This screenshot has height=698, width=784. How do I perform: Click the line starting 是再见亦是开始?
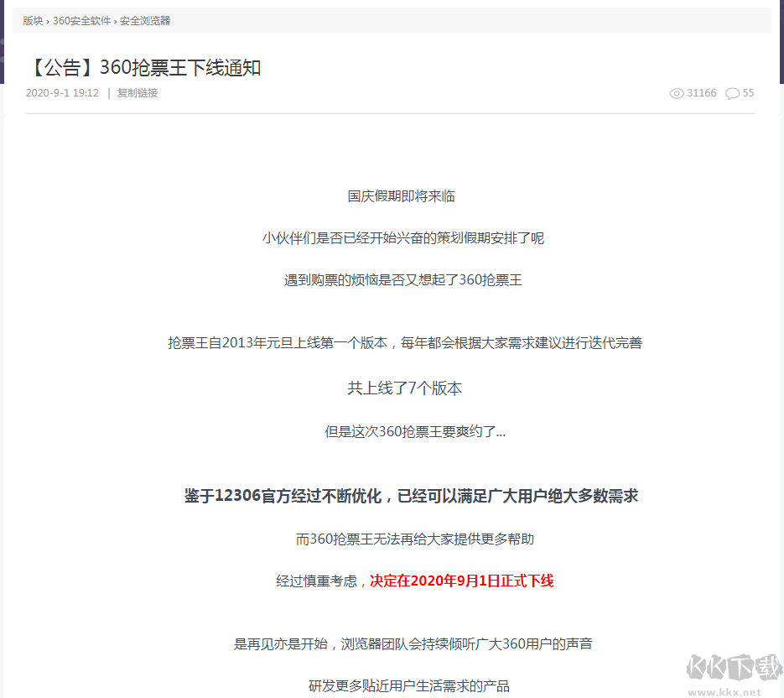tap(413, 643)
